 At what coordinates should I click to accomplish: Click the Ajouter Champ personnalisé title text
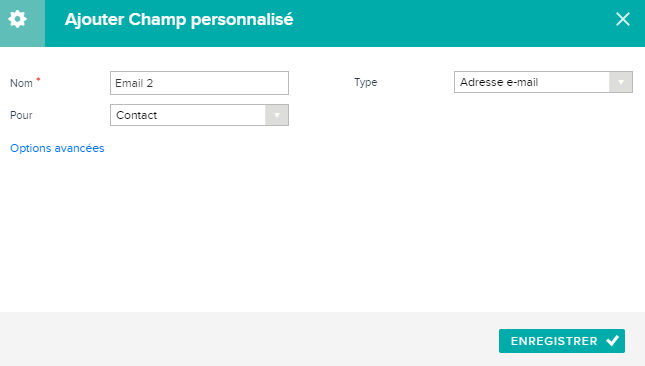point(179,19)
